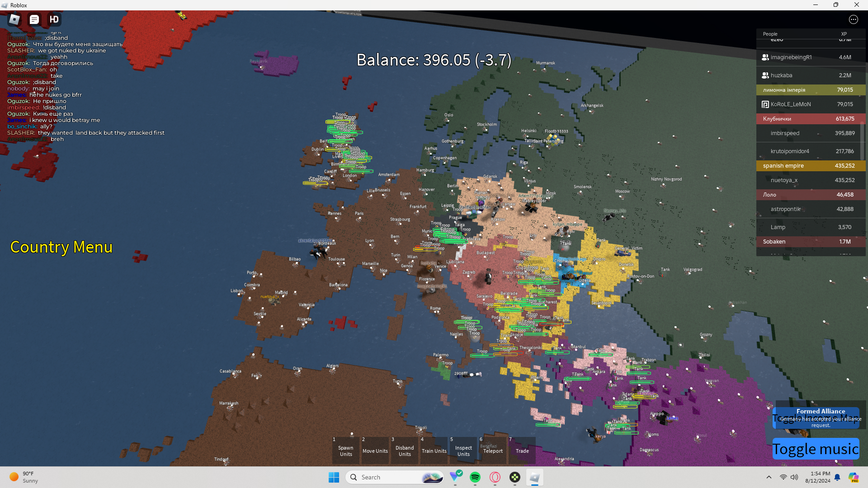The image size is (868, 488).
Task: Select the Disband Units tool
Action: (405, 450)
